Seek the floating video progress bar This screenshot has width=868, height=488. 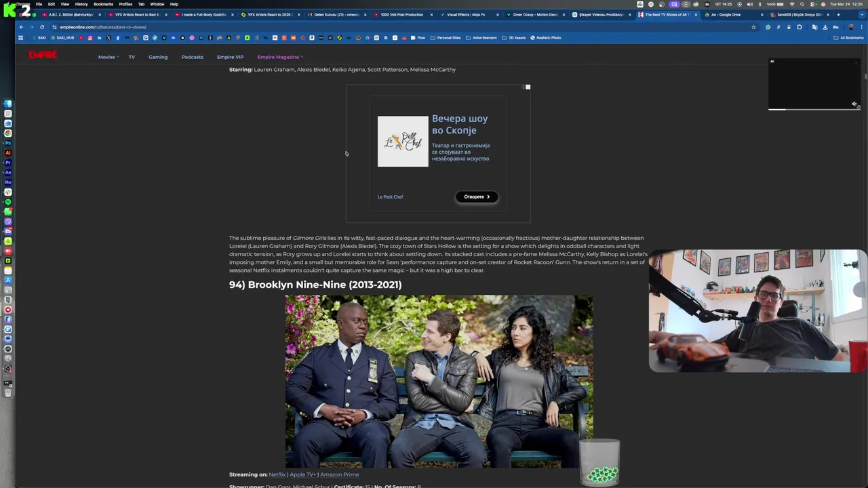[x=814, y=109]
